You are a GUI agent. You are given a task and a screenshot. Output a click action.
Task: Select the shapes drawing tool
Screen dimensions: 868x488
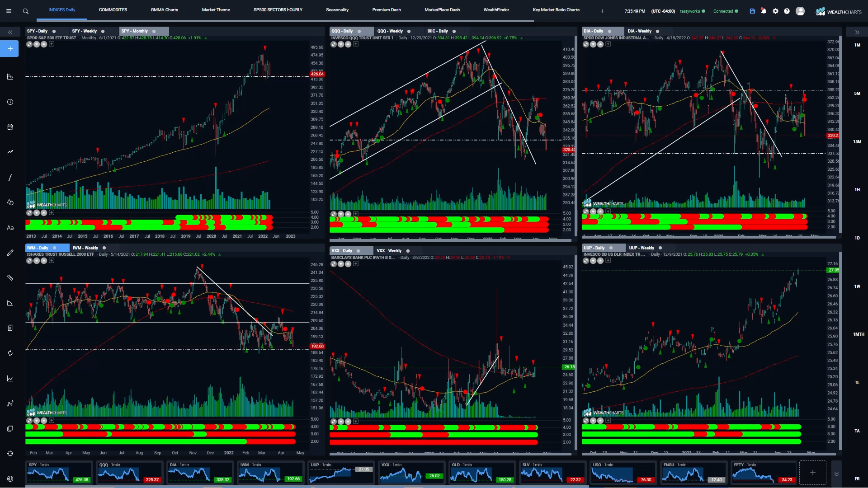[10, 202]
